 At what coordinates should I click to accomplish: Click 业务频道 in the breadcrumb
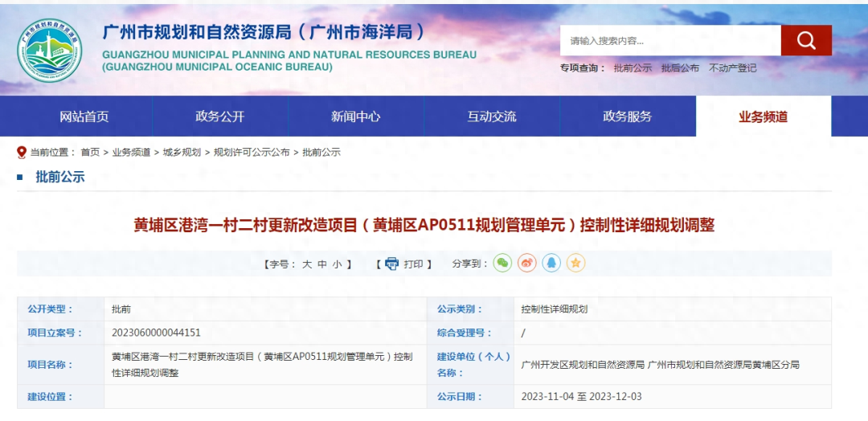(x=131, y=153)
